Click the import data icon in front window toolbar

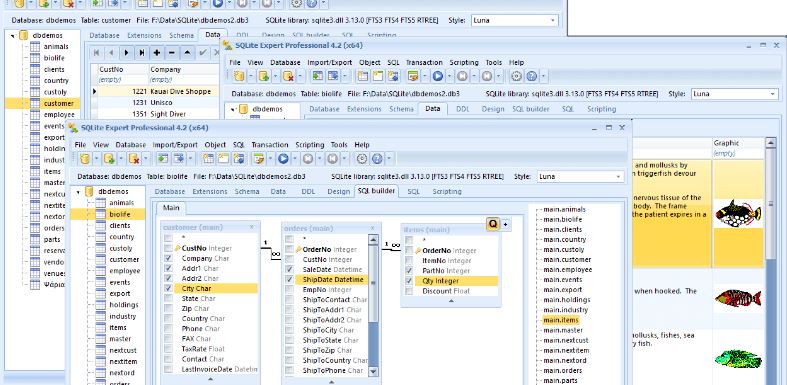pyautogui.click(x=163, y=159)
